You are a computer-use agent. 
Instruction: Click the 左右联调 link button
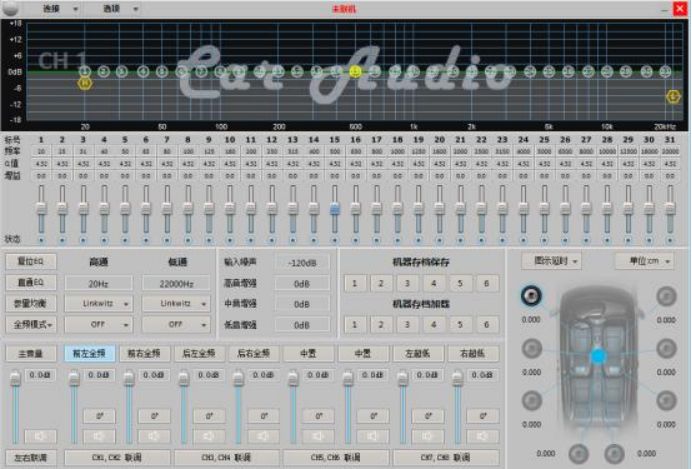tap(31, 458)
